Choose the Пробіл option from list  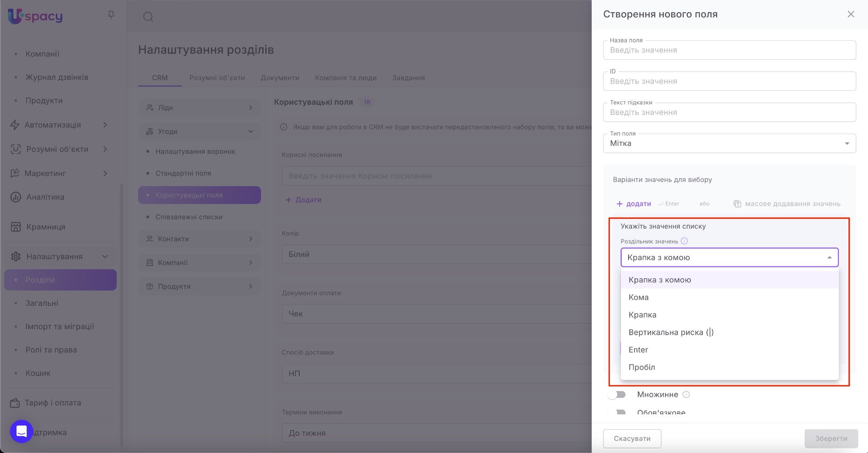point(642,367)
